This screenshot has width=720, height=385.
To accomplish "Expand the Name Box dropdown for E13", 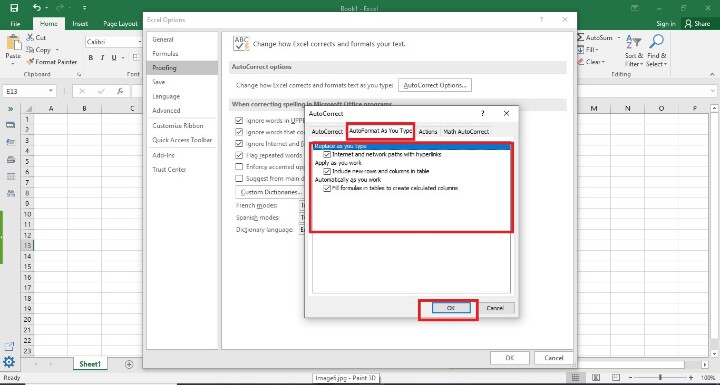I will tap(51, 91).
